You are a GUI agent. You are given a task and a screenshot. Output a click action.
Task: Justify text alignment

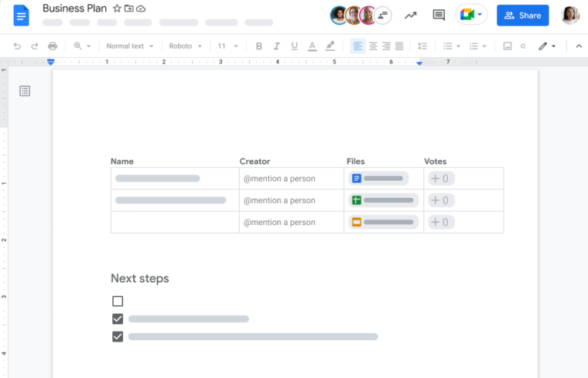399,46
